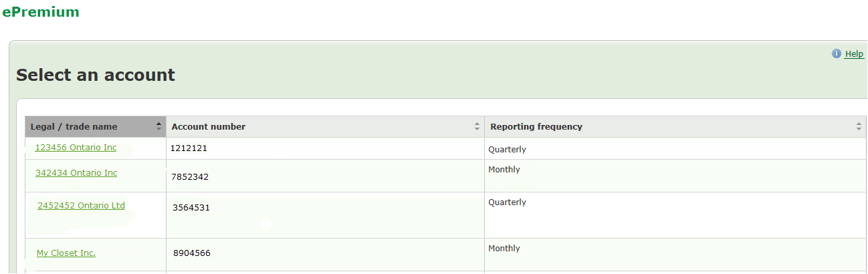Click sort arrows in Reporting frequency column

tap(859, 126)
